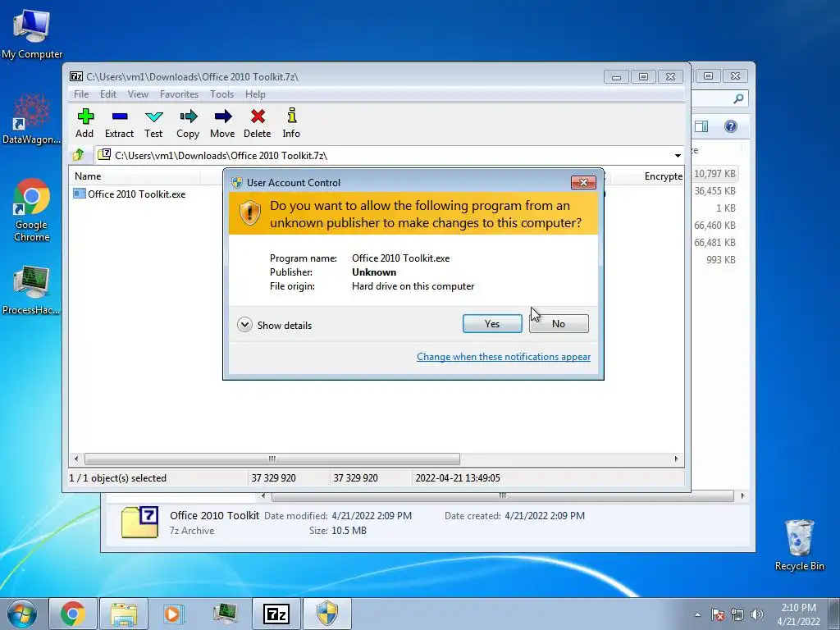Select the Google Chrome desktop shortcut

(x=32, y=209)
